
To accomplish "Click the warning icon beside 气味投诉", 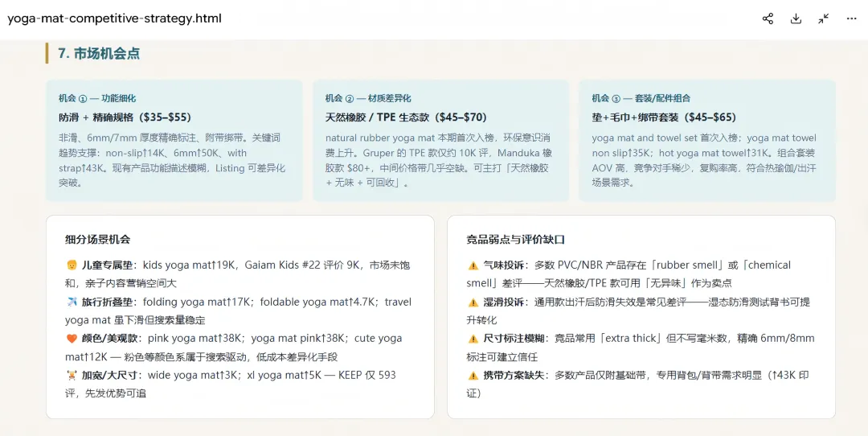I will (x=473, y=265).
